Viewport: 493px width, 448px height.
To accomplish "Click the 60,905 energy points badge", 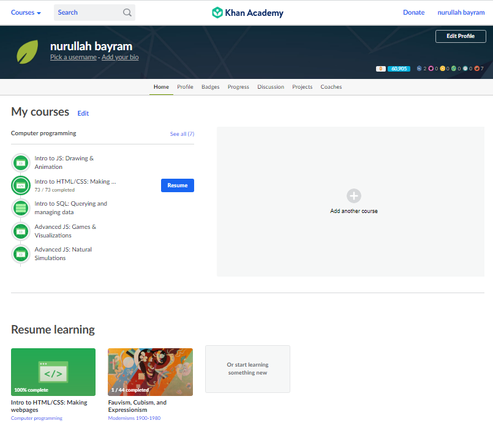I will [399, 69].
